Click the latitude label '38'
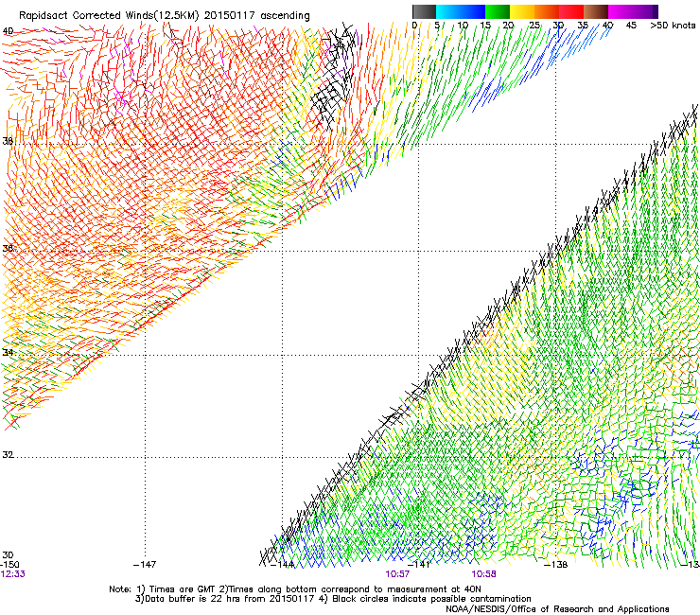This screenshot has height=615, width=700. [8, 141]
